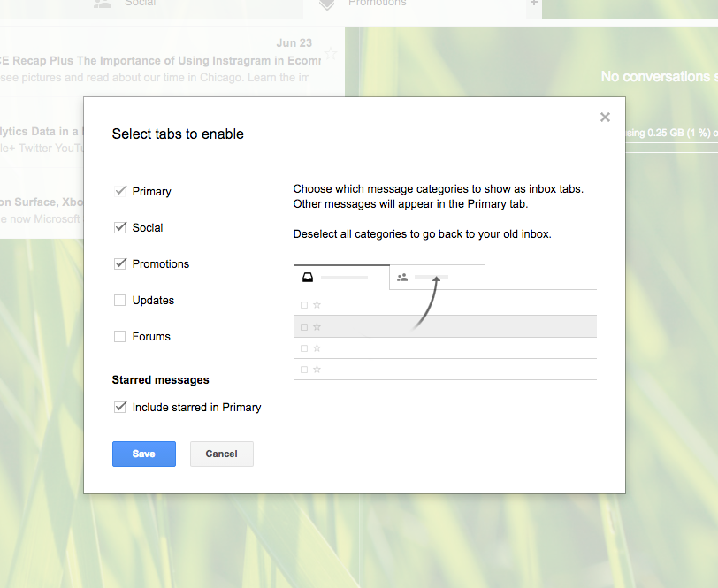Enable the Forums tab checkbox
Viewport: 718px width, 588px height.
tap(120, 337)
